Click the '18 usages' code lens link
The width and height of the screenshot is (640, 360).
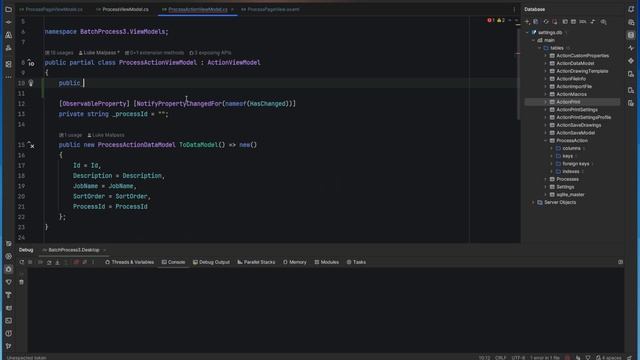tap(59, 53)
